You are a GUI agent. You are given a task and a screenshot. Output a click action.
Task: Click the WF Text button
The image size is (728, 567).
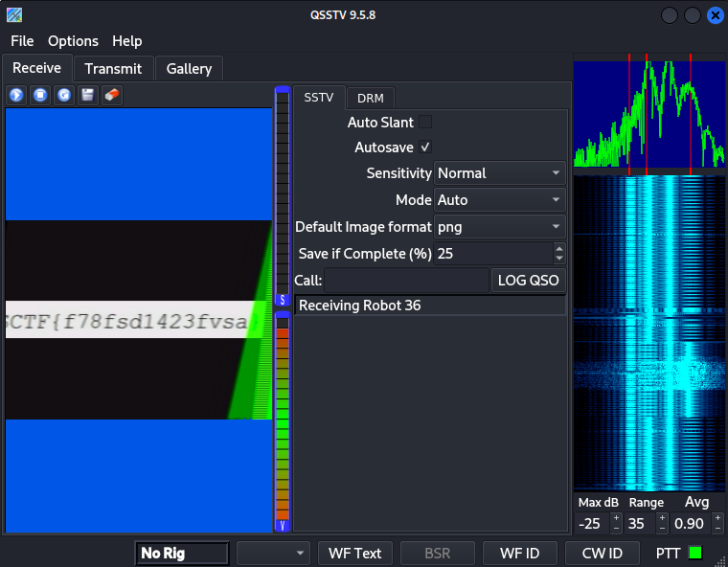[x=354, y=553]
